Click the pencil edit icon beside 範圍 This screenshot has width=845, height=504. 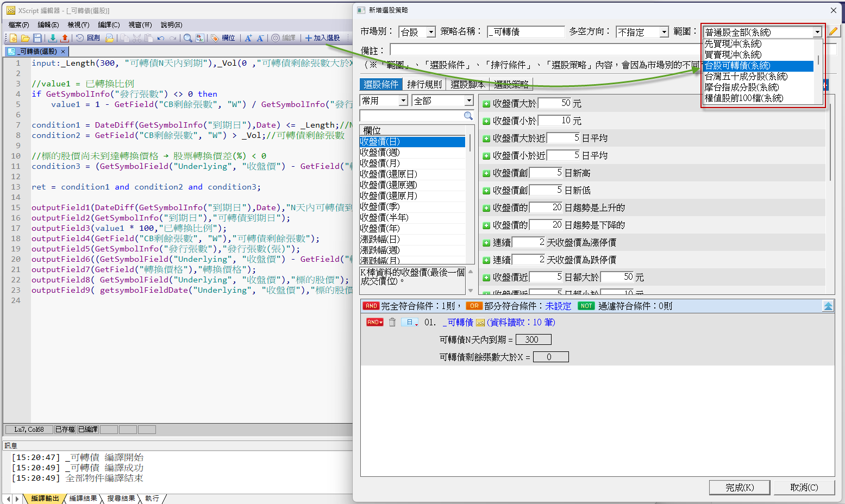point(833,31)
